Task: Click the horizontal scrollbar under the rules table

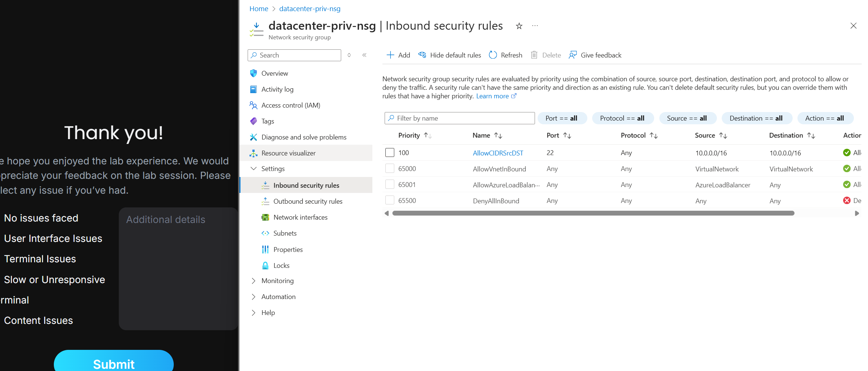Action: tap(593, 213)
